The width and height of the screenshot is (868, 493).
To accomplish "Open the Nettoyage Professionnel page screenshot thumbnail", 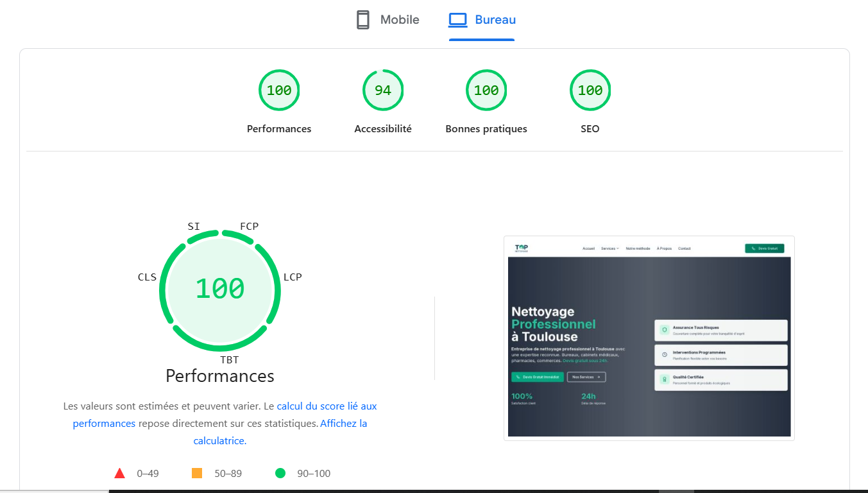I will tap(649, 338).
